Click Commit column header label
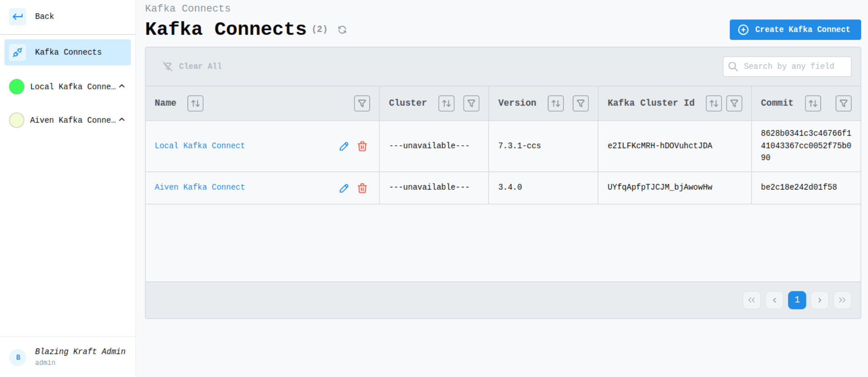Viewport: 868px width, 377px height. coord(777,103)
